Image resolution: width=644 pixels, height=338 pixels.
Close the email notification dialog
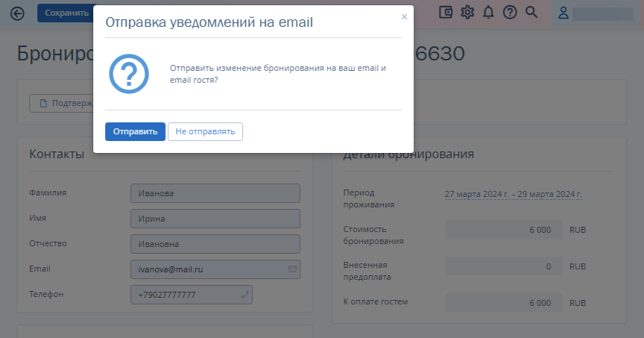click(404, 17)
